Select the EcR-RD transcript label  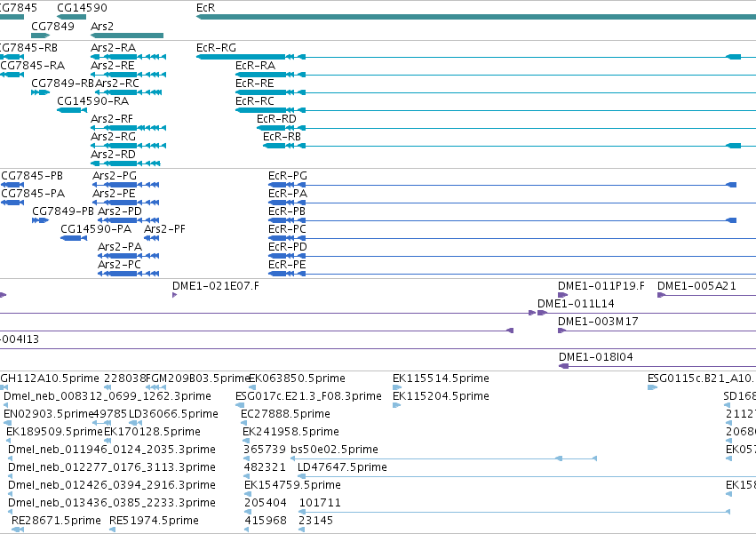[276, 119]
